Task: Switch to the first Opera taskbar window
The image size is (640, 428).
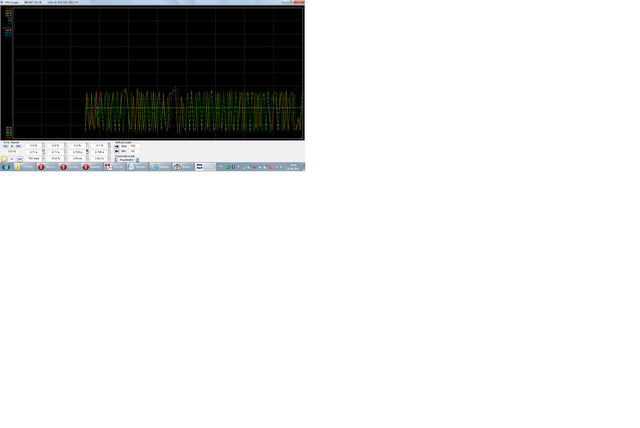Action: tap(47, 167)
